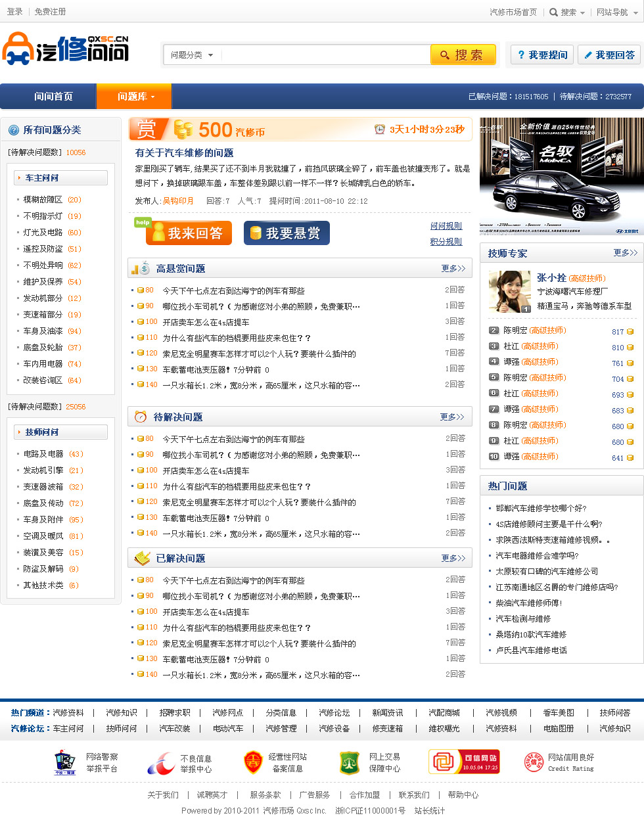Click poster name 吴钩印月
Image resolution: width=644 pixels, height=826 pixels.
(178, 200)
